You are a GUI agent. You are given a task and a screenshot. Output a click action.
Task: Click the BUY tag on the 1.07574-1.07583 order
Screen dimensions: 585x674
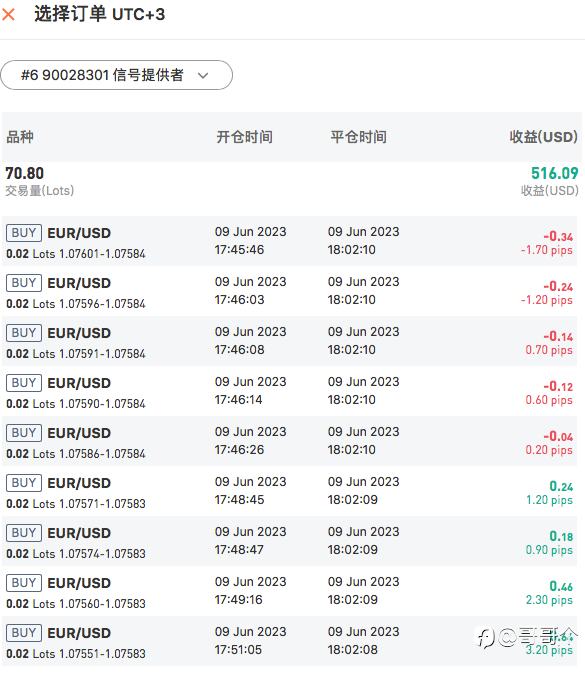click(24, 533)
